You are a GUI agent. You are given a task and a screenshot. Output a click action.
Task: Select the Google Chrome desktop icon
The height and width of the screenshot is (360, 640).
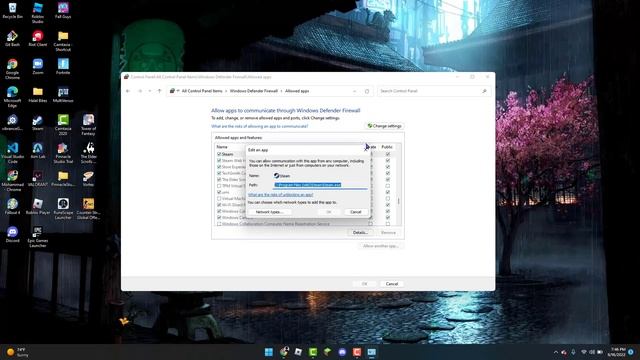coord(12,69)
